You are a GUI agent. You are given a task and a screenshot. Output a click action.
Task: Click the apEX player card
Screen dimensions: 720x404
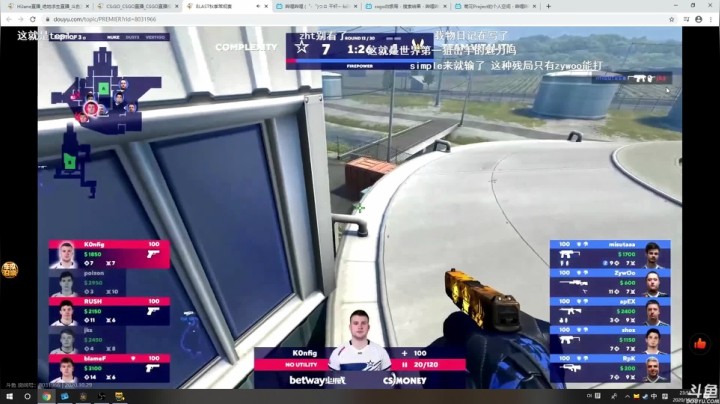click(x=610, y=311)
